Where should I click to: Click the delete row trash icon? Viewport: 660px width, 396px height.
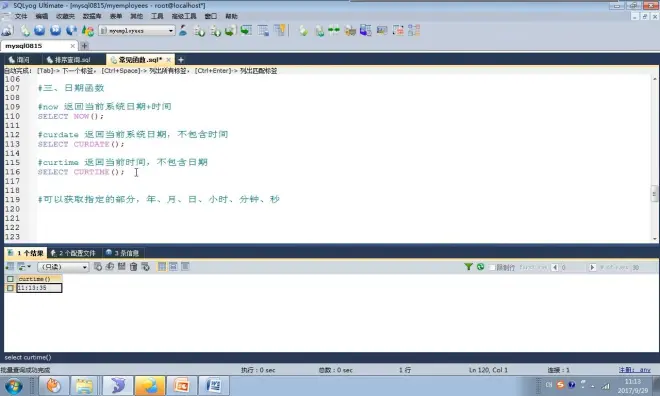(133, 267)
